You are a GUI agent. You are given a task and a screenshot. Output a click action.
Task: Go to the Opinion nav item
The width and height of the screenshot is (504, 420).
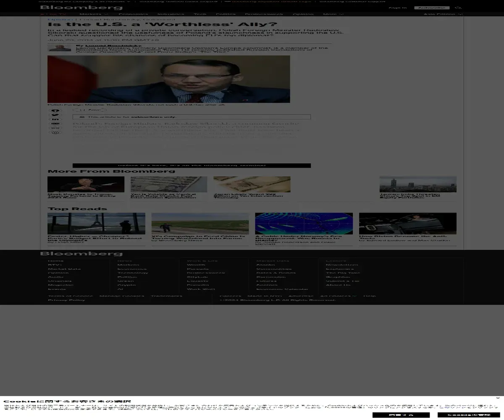click(303, 14)
